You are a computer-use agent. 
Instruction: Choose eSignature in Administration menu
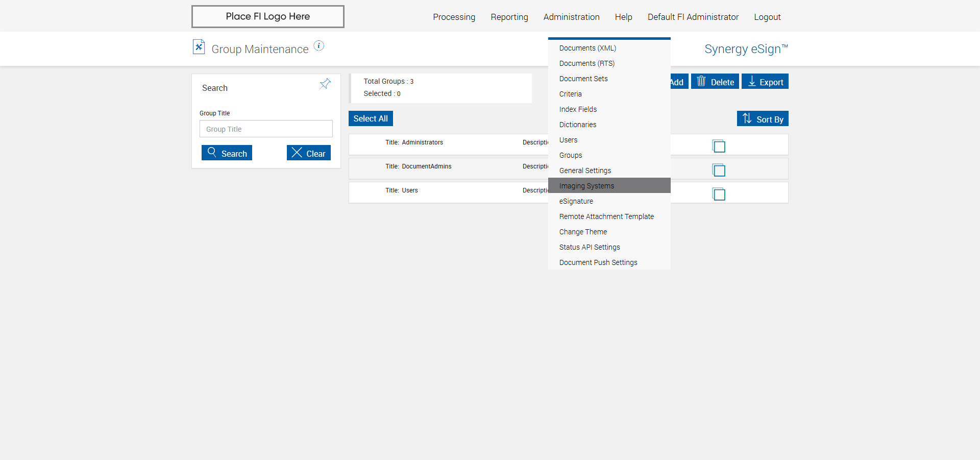click(576, 201)
